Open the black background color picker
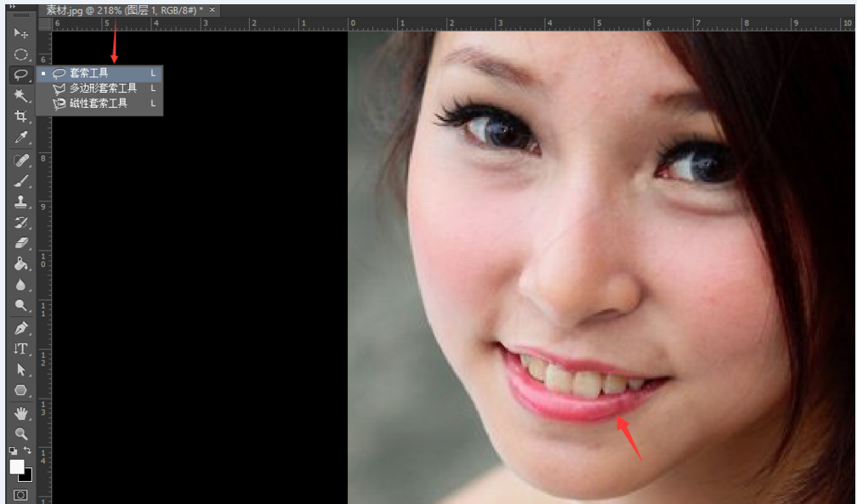Screen dimensions: 857x504 27,476
